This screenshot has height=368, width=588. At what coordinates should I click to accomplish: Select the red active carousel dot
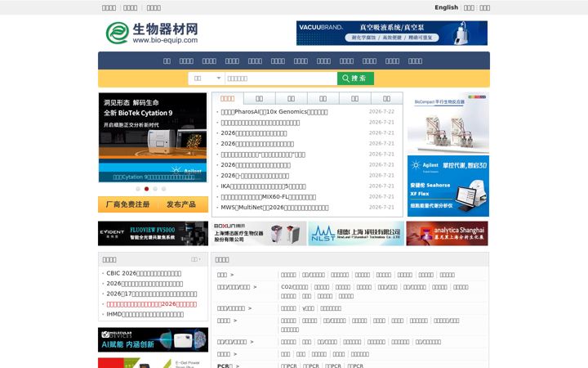click(147, 189)
